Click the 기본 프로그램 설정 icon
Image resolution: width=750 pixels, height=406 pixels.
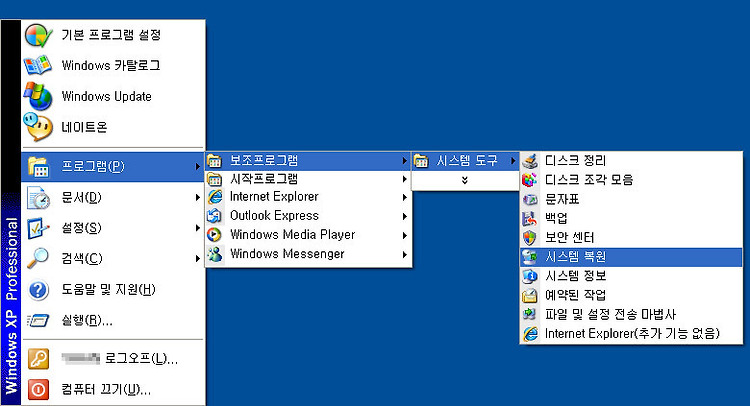(x=38, y=35)
